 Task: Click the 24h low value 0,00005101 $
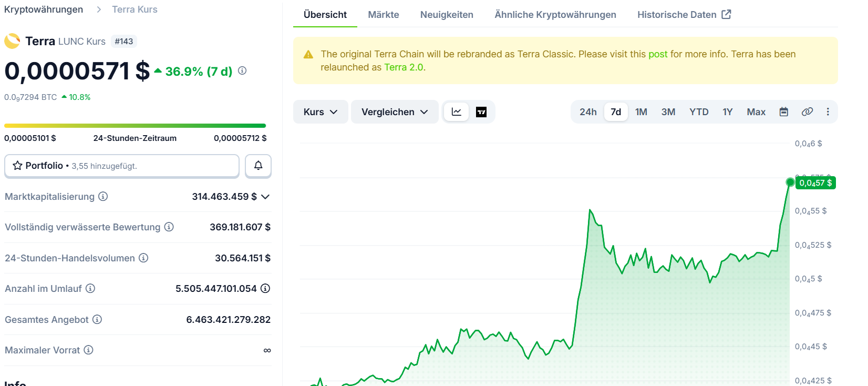tap(30, 138)
